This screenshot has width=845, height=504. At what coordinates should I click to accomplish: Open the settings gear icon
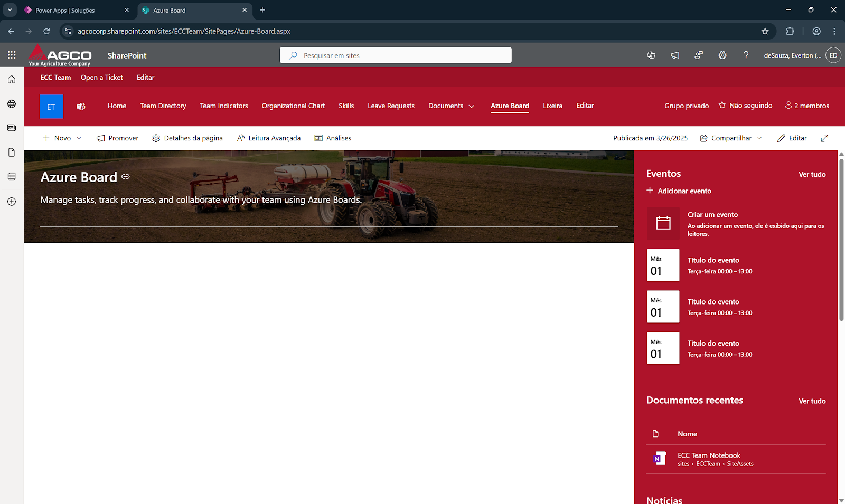click(722, 55)
